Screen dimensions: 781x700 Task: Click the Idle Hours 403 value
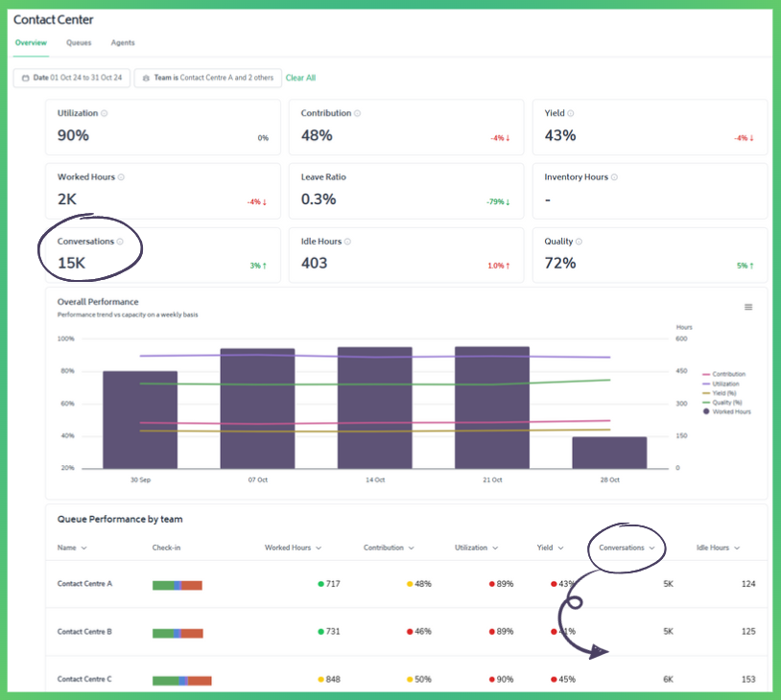coord(315,263)
